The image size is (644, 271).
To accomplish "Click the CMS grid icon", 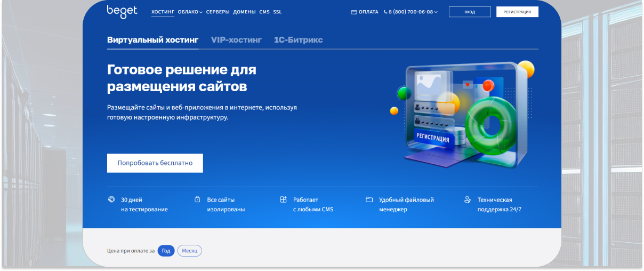I will click(283, 200).
